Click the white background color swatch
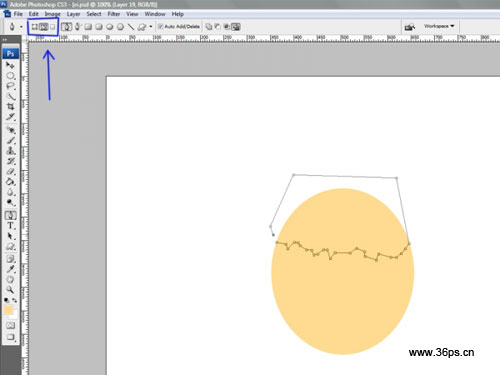Viewport: 500px width, 375px height. coord(14,315)
